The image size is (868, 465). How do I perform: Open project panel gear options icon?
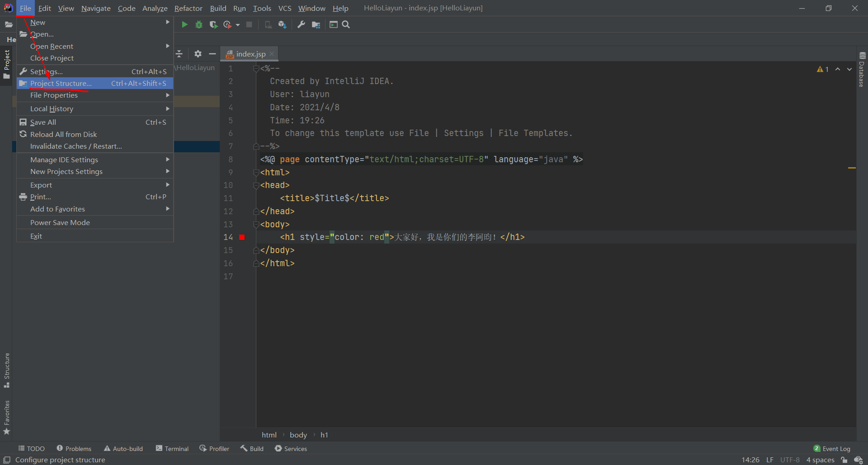click(198, 54)
